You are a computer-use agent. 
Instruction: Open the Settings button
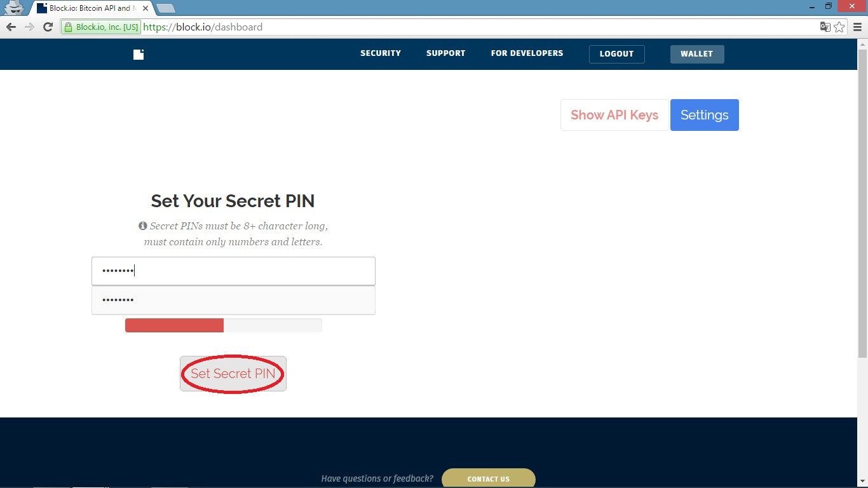click(x=705, y=115)
